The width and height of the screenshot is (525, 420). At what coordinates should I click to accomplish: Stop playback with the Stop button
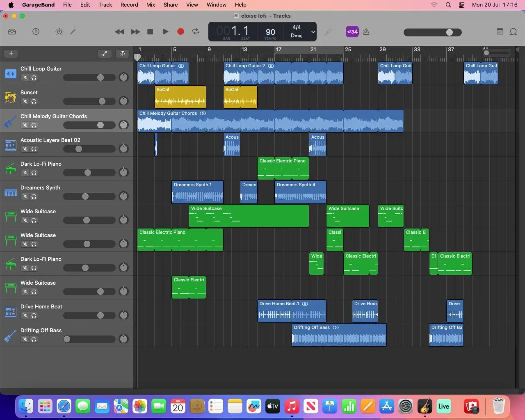pyautogui.click(x=150, y=32)
